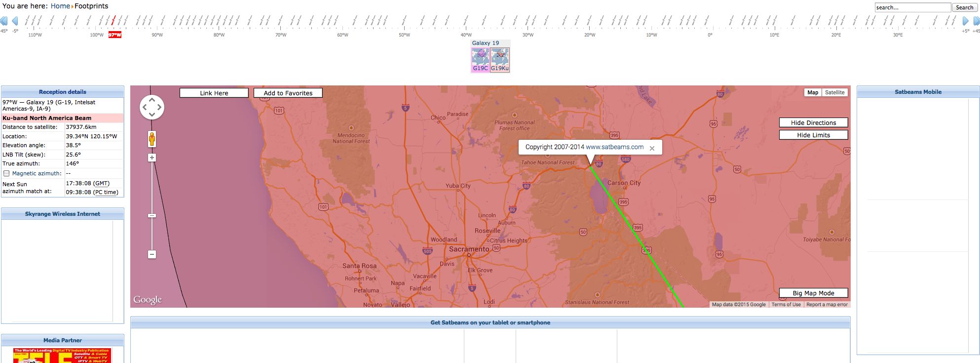Toggle the Magnetic azimuth checkbox

coord(6,173)
